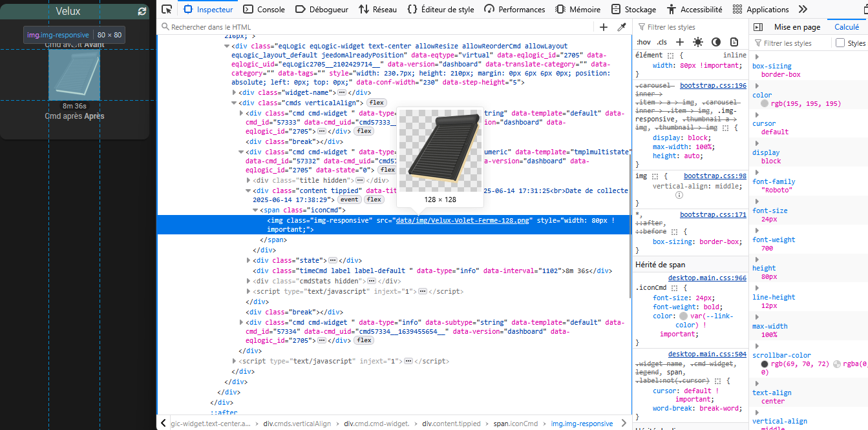Click the info icon under vertical-align rule

pyautogui.click(x=679, y=195)
